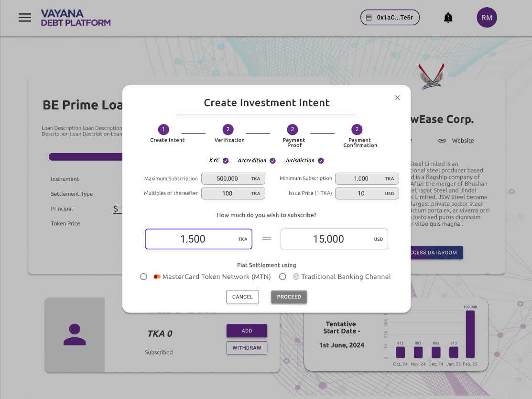The image size is (532, 399).
Task: Click the Minimum Subscription 1,000 field
Action: tap(367, 178)
